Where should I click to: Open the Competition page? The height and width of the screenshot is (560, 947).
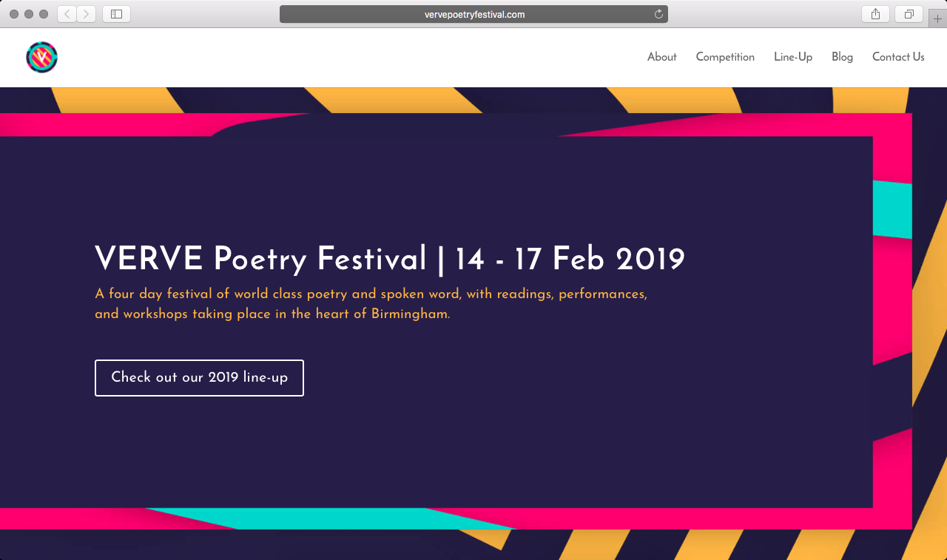(x=725, y=57)
